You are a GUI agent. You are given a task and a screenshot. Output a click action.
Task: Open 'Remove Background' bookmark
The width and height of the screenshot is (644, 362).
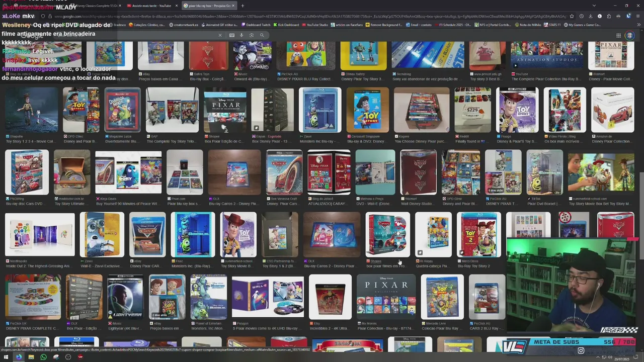(x=384, y=25)
